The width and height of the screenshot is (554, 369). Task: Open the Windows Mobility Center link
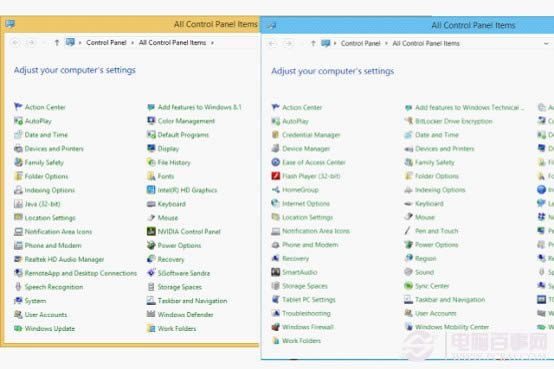click(452, 327)
